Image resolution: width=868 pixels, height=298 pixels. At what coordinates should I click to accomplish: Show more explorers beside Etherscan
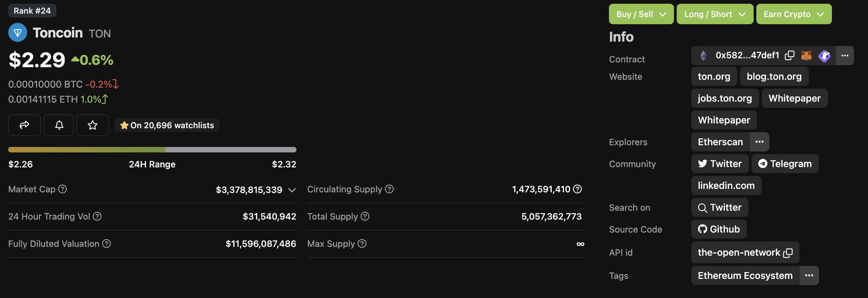point(759,142)
